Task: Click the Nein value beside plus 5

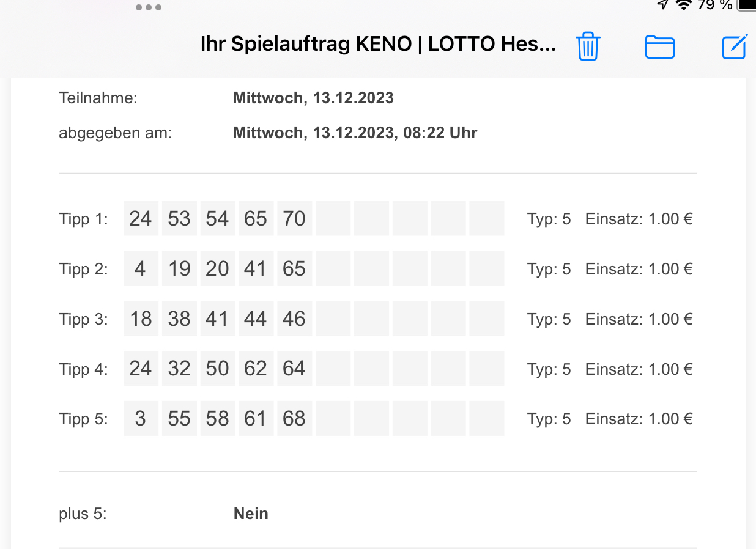Action: point(251,514)
